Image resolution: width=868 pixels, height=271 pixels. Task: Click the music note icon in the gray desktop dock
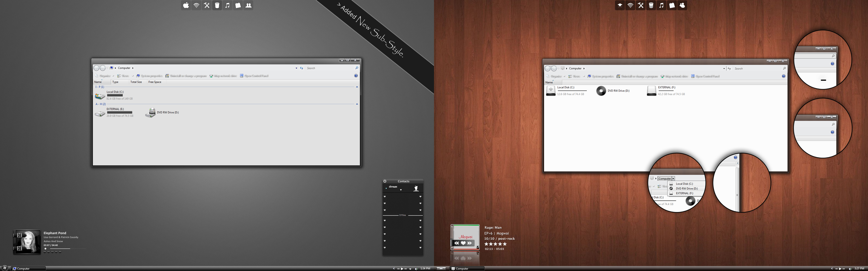coord(228,5)
